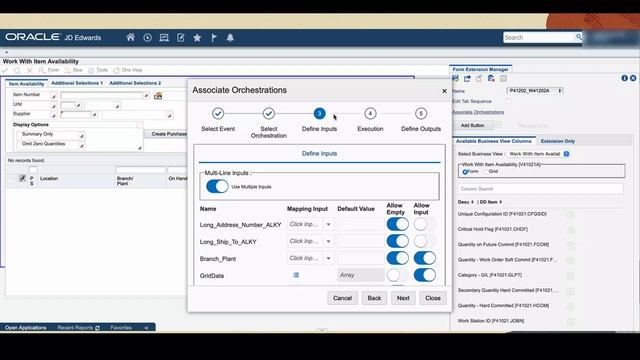
Task: Open the One View menu
Action: [x=127, y=70]
